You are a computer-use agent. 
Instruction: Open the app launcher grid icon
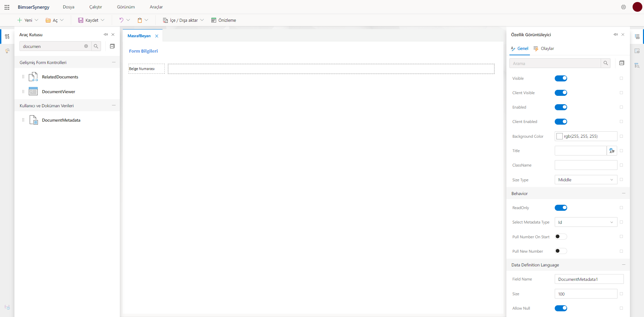coord(7,7)
